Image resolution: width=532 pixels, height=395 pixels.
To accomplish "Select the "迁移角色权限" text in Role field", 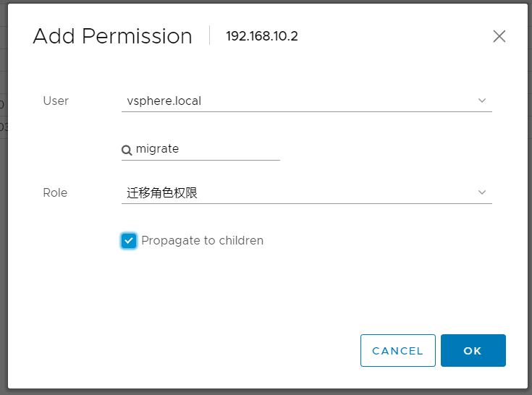I will 162,193.
